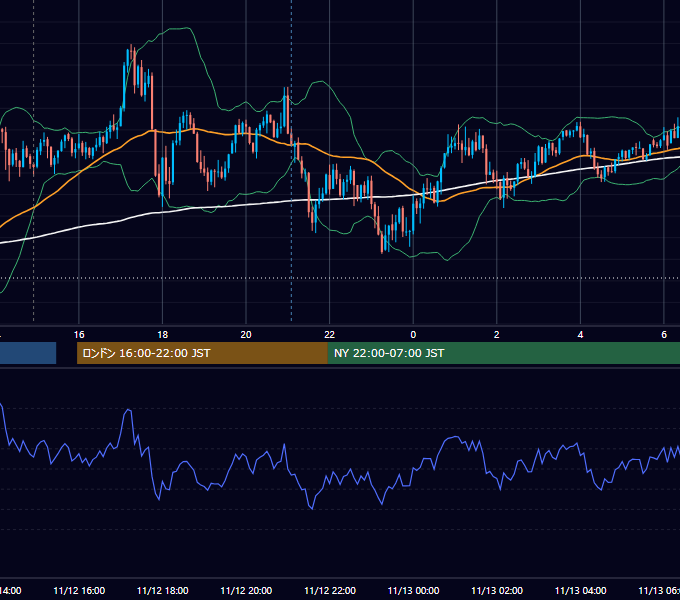Click the 11/13 00:00 date label
The image size is (680, 600).
tap(413, 590)
